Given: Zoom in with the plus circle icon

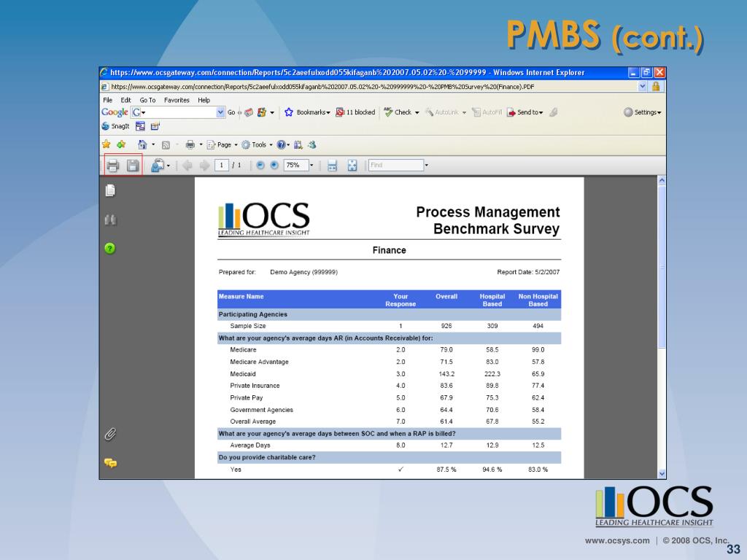Looking at the screenshot, I should click(274, 166).
